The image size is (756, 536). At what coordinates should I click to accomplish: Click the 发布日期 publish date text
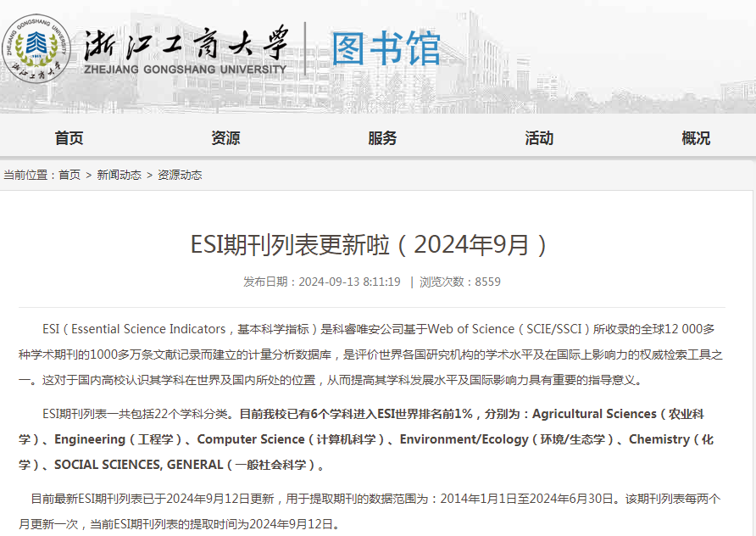pos(321,282)
